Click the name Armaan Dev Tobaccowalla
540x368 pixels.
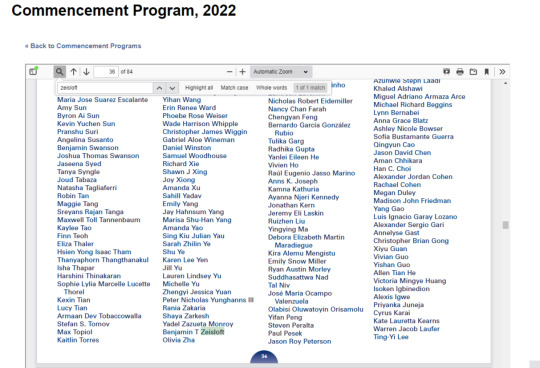(99, 316)
